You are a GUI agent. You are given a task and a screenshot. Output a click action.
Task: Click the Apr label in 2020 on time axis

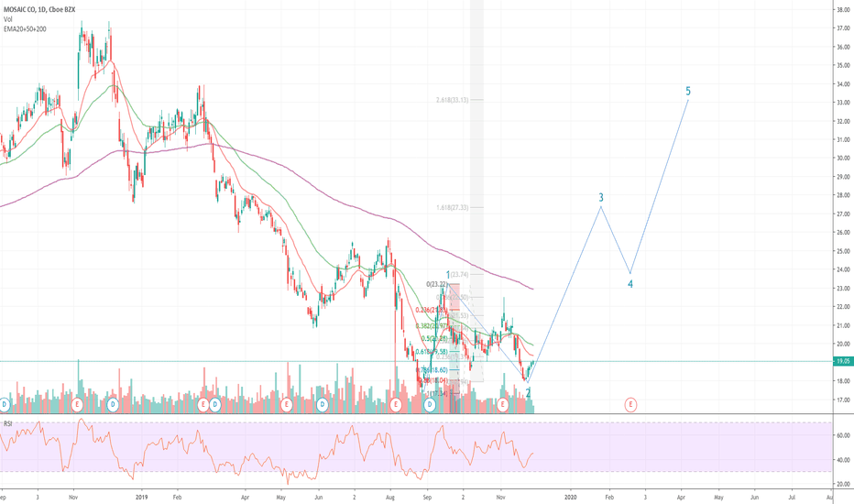tap(682, 497)
